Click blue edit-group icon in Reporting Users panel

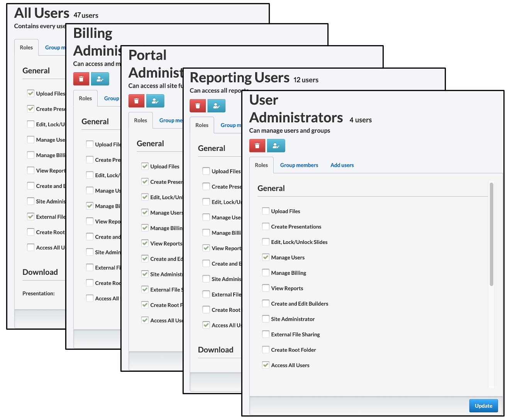[x=217, y=105]
